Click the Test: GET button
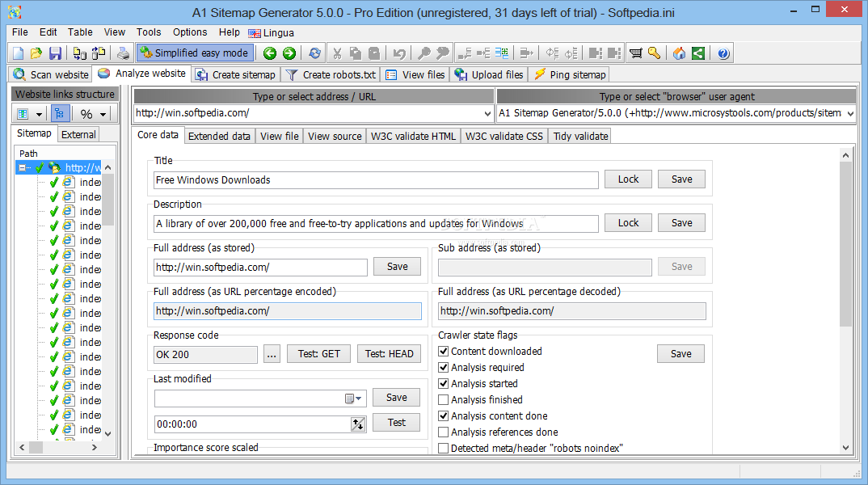 (319, 354)
